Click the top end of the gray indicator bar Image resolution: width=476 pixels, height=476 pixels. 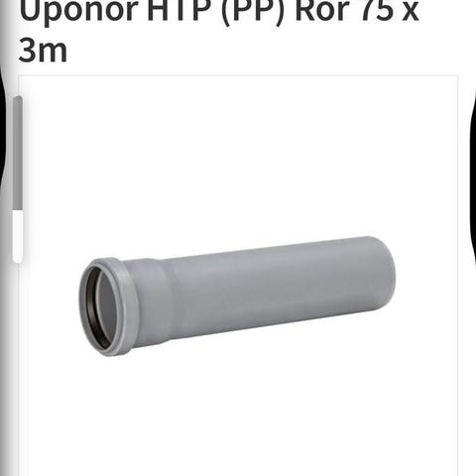point(18,98)
